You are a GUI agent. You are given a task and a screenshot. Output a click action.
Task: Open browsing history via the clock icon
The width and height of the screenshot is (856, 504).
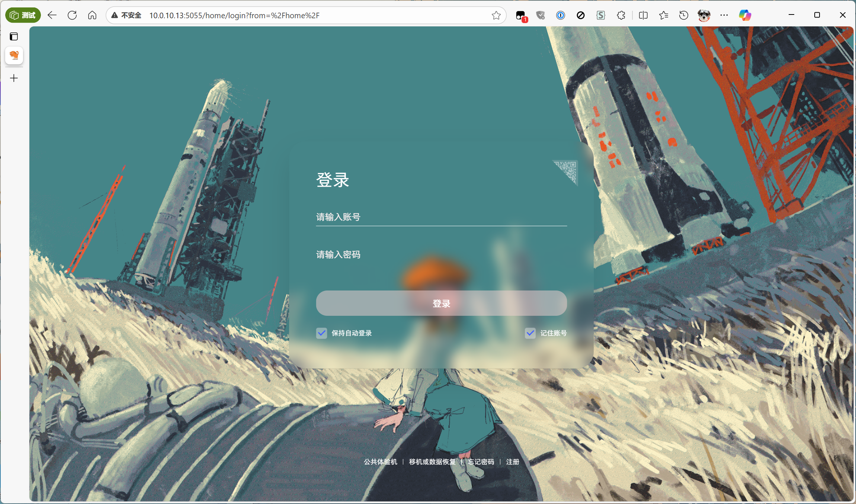pyautogui.click(x=684, y=15)
